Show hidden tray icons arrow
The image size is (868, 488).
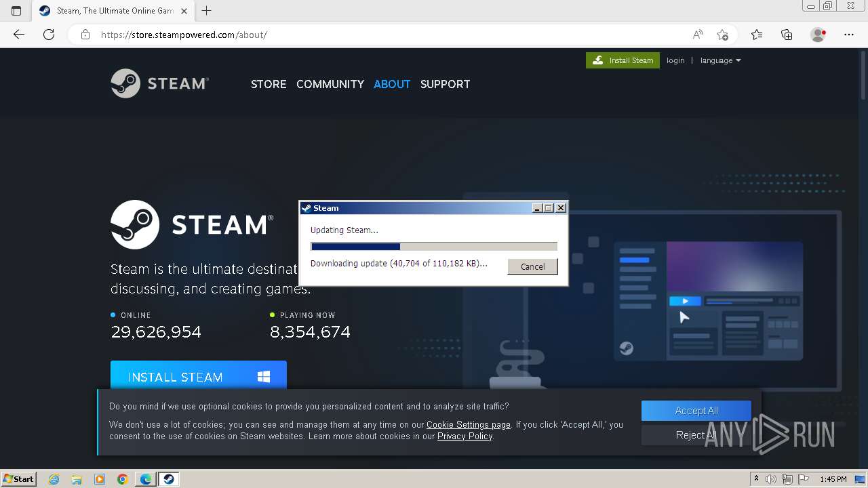pyautogui.click(x=756, y=479)
